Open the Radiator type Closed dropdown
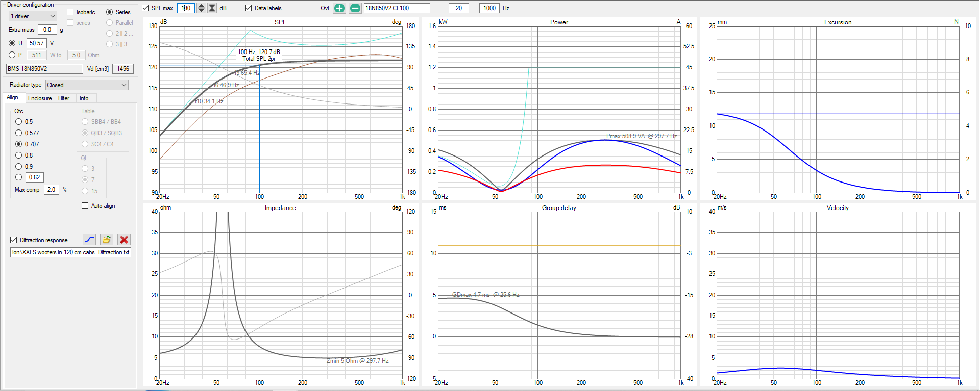980x391 pixels. 87,85
